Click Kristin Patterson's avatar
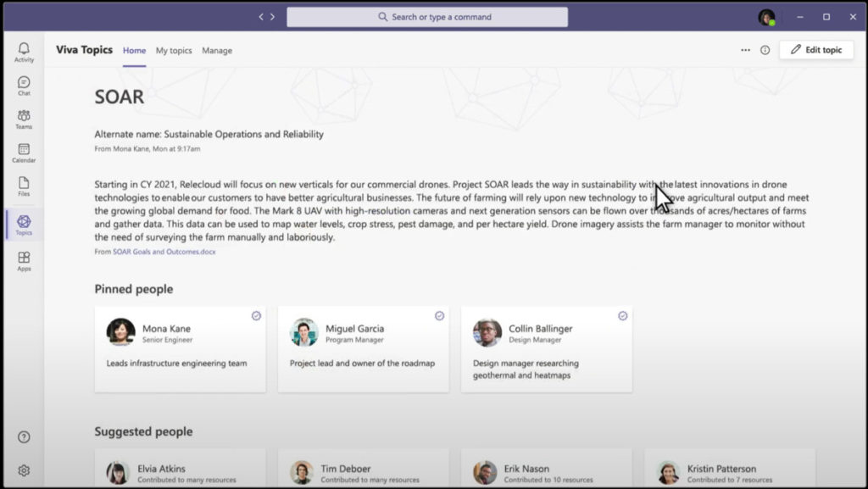The image size is (868, 489). tap(668, 473)
